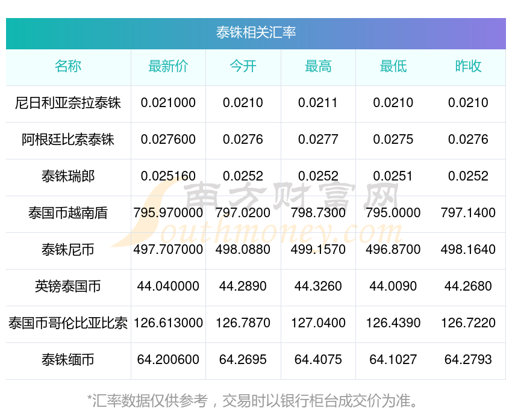Click the 795.970000 latest price cell
The height and width of the screenshot is (420, 512).
coord(168,213)
